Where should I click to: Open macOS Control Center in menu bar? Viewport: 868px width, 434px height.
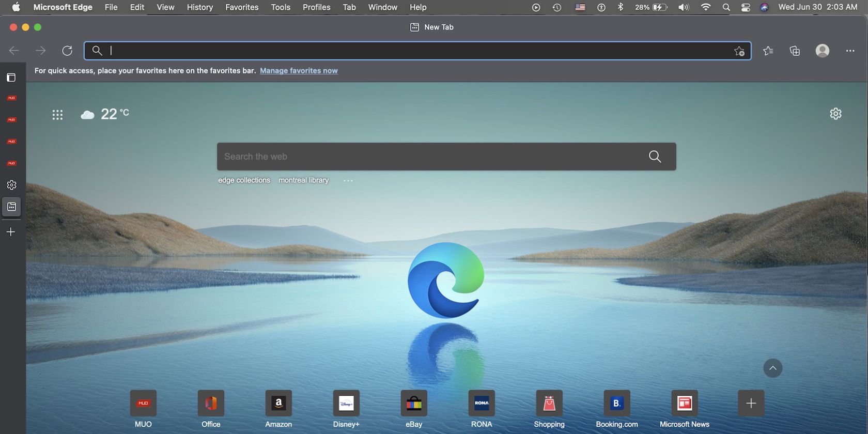[x=746, y=7]
